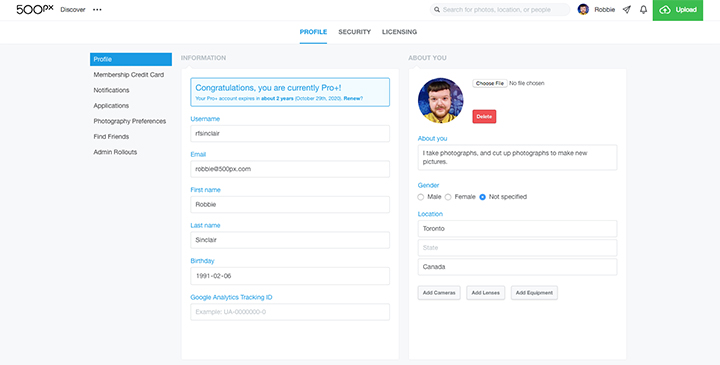This screenshot has width=720, height=365.
Task: Click the Robbie username in the header
Action: (604, 10)
